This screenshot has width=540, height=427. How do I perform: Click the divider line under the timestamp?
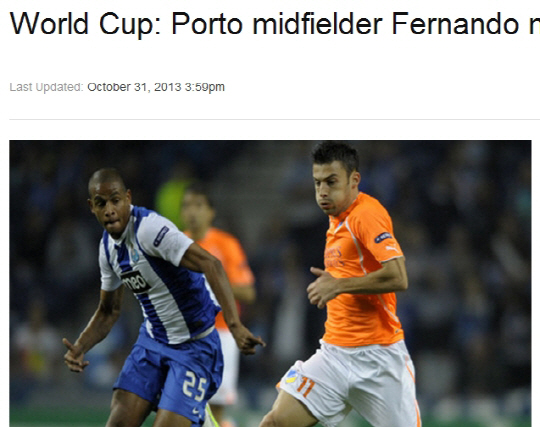pyautogui.click(x=274, y=119)
